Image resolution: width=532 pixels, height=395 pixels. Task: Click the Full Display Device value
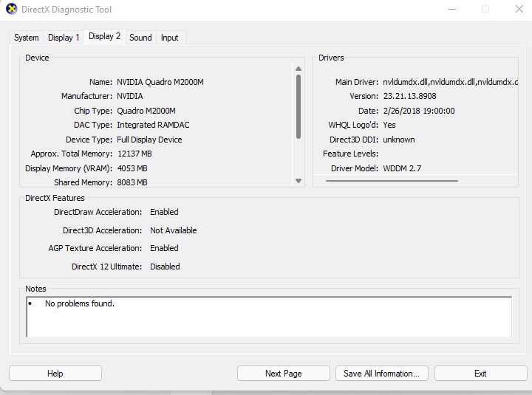149,140
